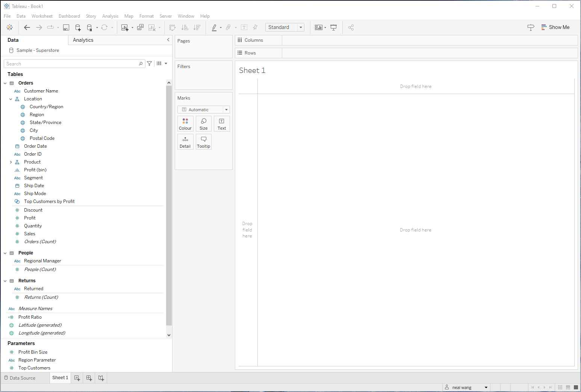Click the New Data Source icon
Image resolution: width=581 pixels, height=392 pixels.
pos(78,27)
